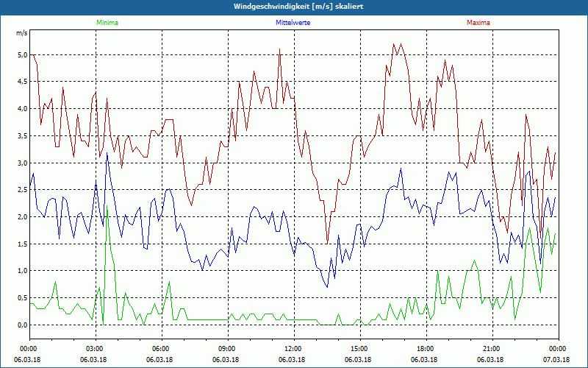
Task: Click the 03:00 time axis label
Action: pos(96,349)
